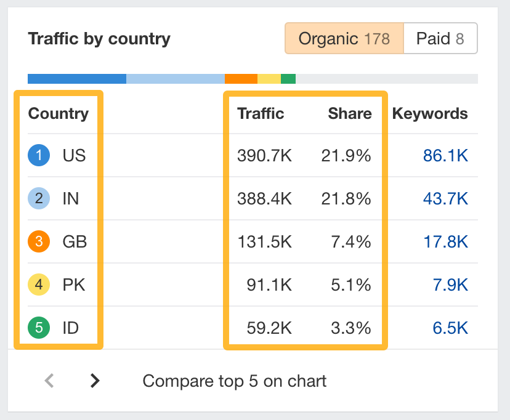Image resolution: width=510 pixels, height=420 pixels.
Task: Open the 7.9K keywords link for PK
Action: [x=450, y=285]
